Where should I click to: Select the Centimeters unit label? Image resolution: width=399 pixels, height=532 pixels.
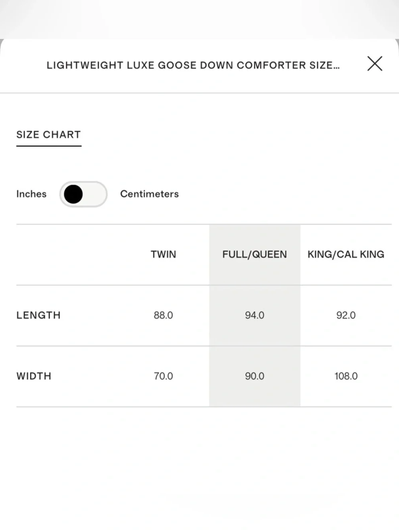[149, 194]
